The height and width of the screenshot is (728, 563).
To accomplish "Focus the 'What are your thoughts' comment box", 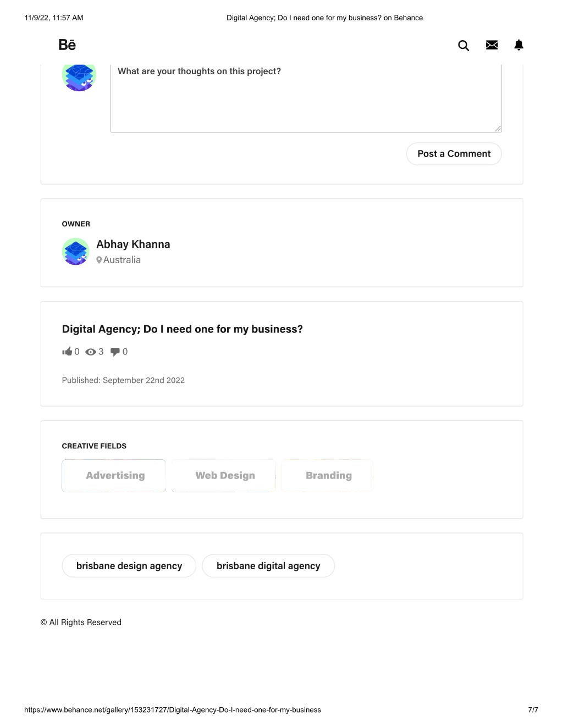I will click(306, 98).
